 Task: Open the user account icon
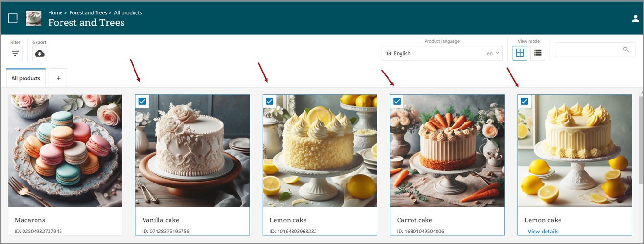pos(635,19)
